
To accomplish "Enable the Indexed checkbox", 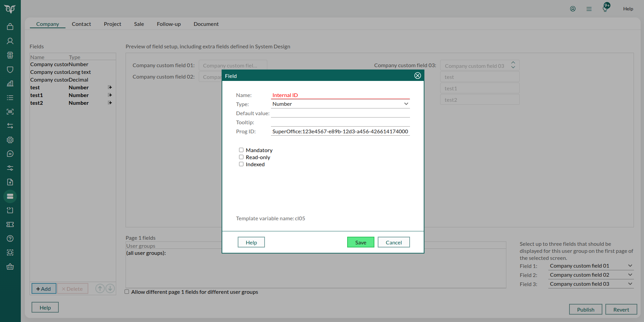I will [241, 164].
